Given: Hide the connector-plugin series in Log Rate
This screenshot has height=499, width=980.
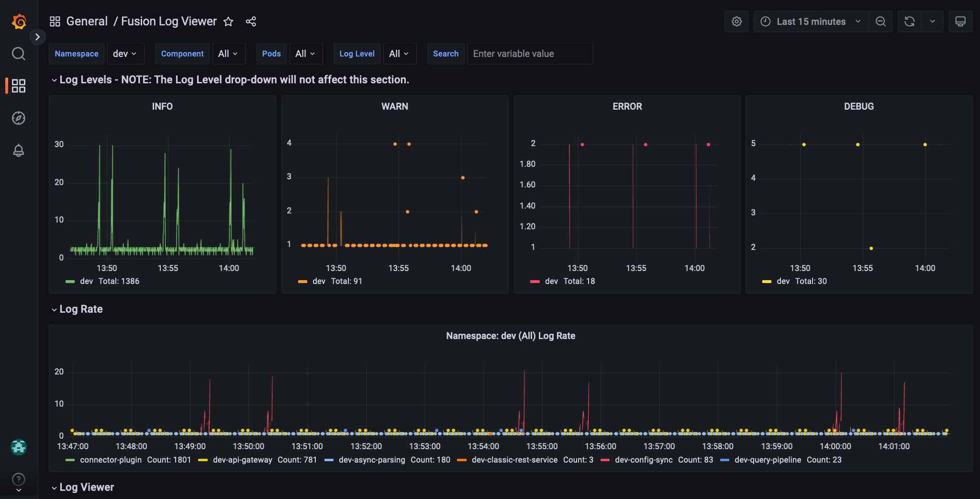Looking at the screenshot, I should click(x=111, y=459).
